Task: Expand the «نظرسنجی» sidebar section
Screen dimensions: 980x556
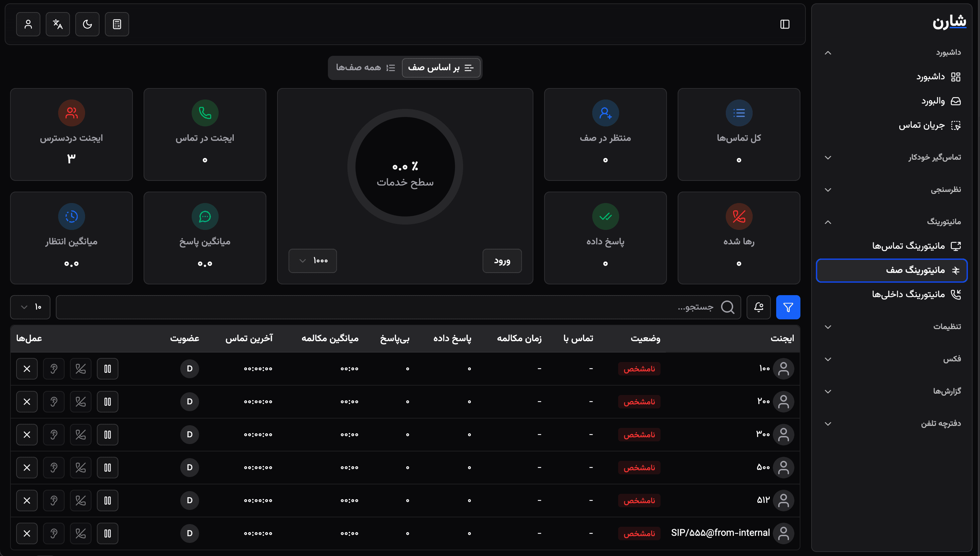Action: coord(893,190)
